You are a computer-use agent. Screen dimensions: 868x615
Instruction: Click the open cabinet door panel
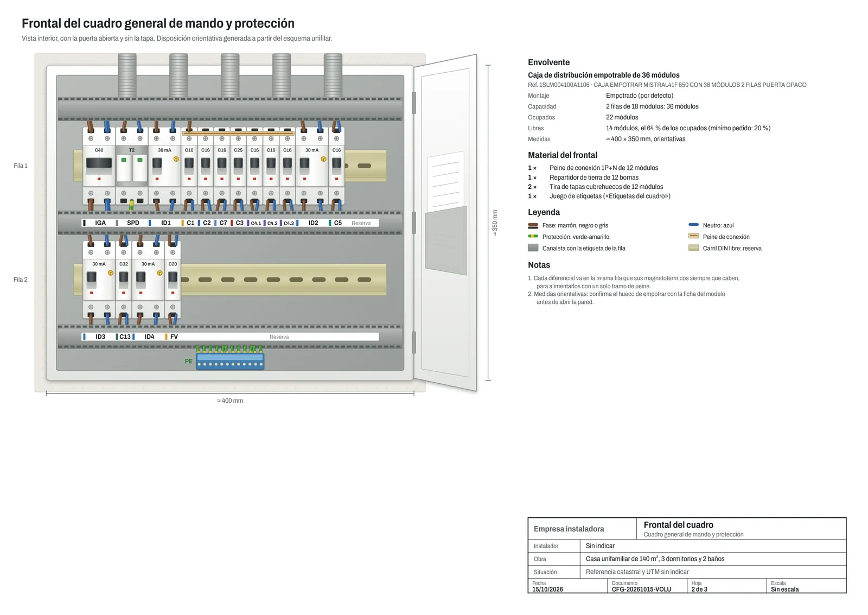pyautogui.click(x=445, y=223)
